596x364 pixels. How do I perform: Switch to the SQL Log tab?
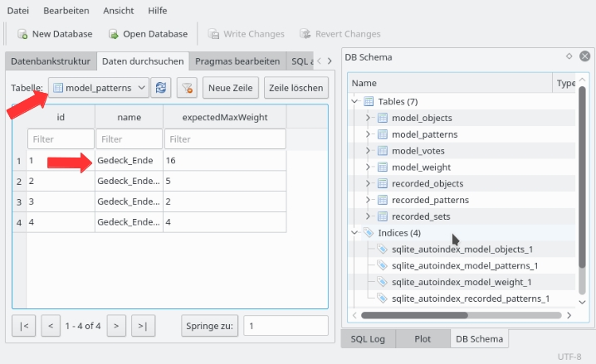367,339
